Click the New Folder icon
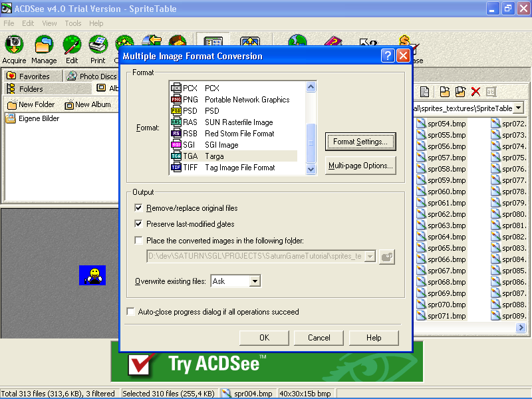The height and width of the screenshot is (399, 532). pyautogui.click(x=31, y=105)
